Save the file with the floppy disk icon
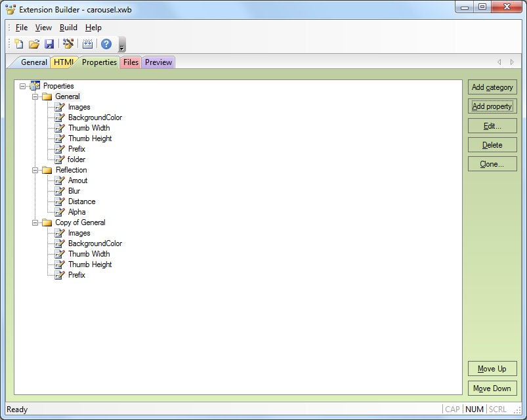This screenshot has width=527, height=420. pos(49,44)
